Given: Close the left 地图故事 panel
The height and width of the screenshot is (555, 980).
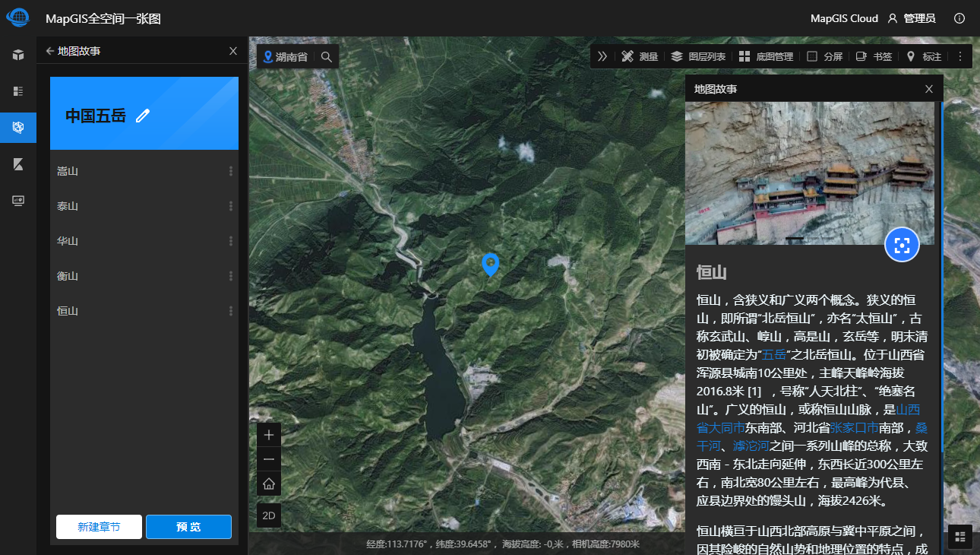Looking at the screenshot, I should pos(233,51).
